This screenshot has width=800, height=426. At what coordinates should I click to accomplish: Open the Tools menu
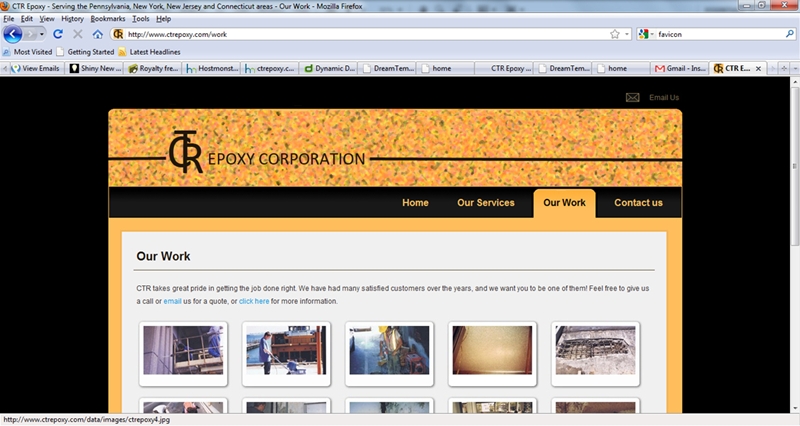pos(141,19)
